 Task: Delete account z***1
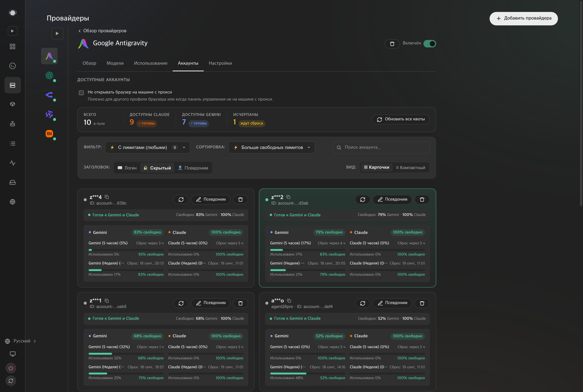pyautogui.click(x=240, y=303)
